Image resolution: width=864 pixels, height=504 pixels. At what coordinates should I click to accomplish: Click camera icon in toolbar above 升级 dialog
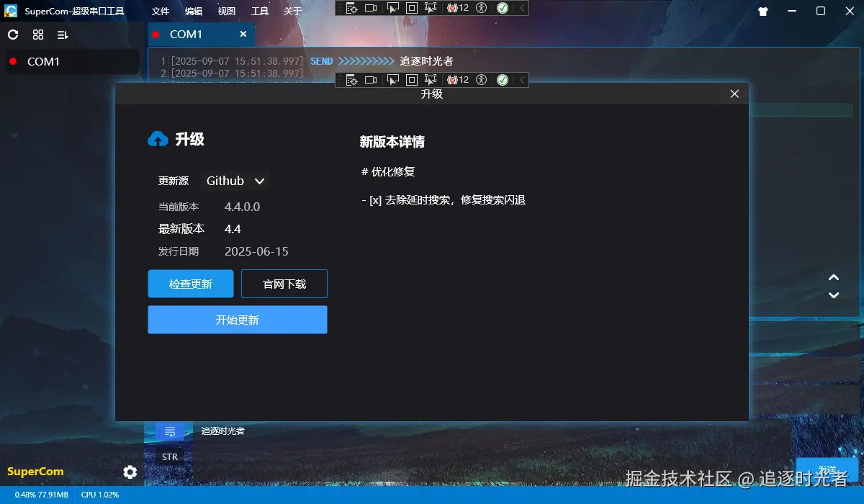click(x=371, y=80)
